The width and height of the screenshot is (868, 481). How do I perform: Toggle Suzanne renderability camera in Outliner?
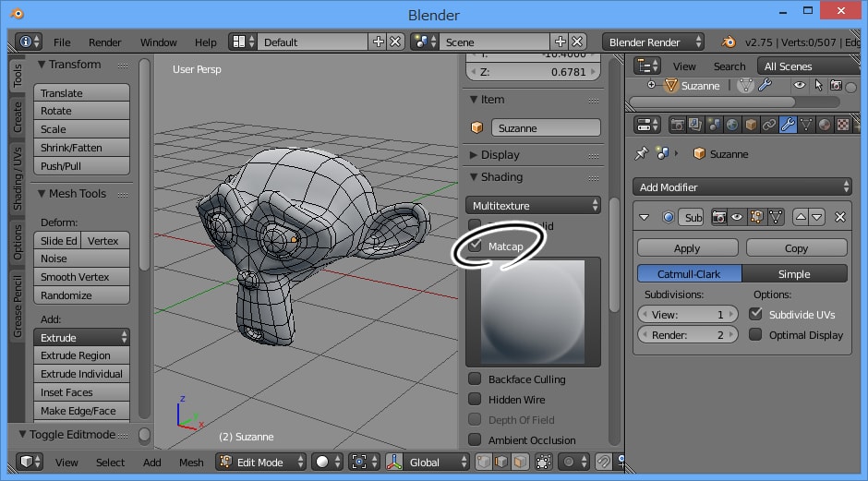pyautogui.click(x=836, y=85)
